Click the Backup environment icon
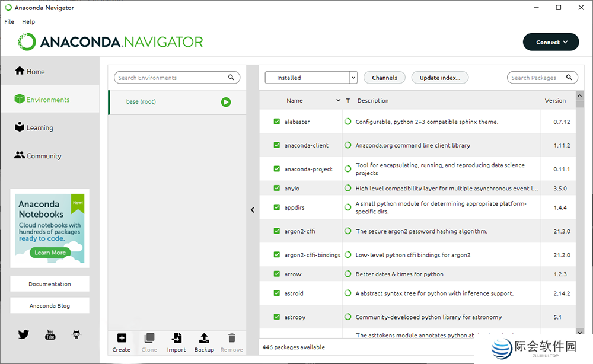Viewport: 593px width, 364px height. [204, 339]
